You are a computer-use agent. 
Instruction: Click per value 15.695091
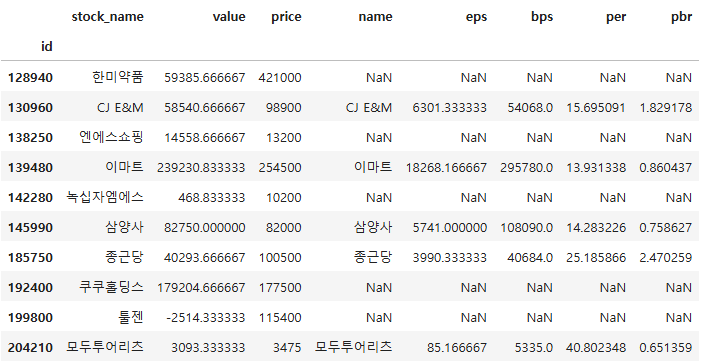coord(596,108)
